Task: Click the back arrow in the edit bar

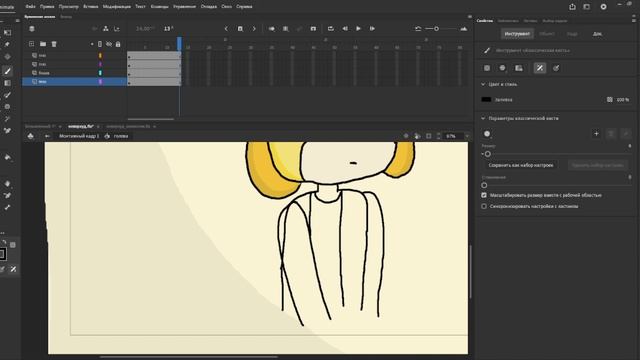Action: pos(47,136)
